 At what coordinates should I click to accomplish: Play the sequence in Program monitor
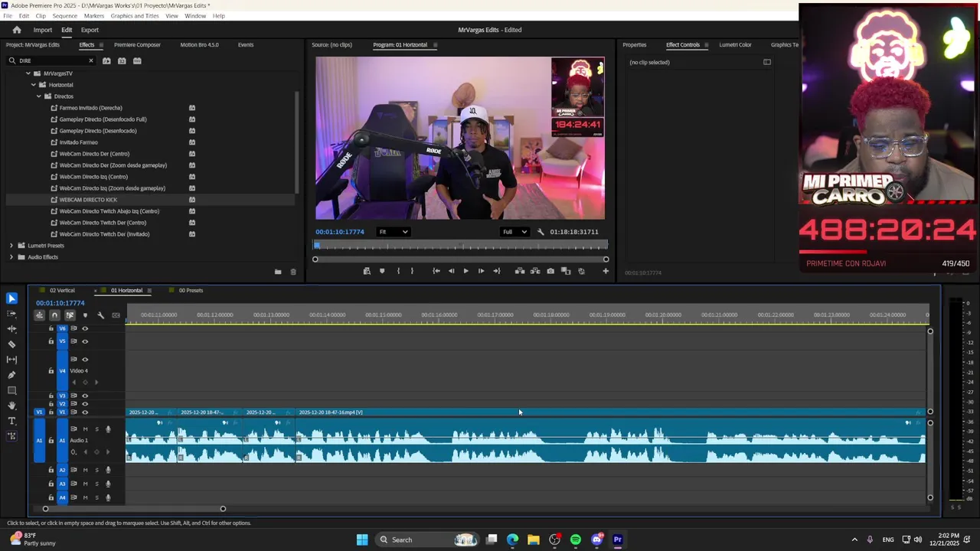[x=465, y=271]
